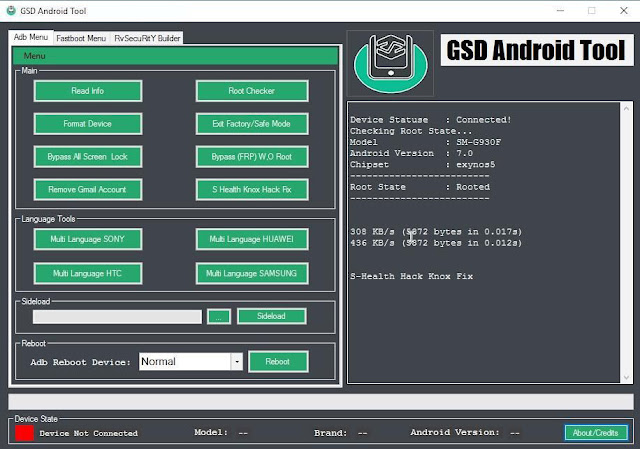Click Exit Factory/Safe Mode button

tap(252, 124)
